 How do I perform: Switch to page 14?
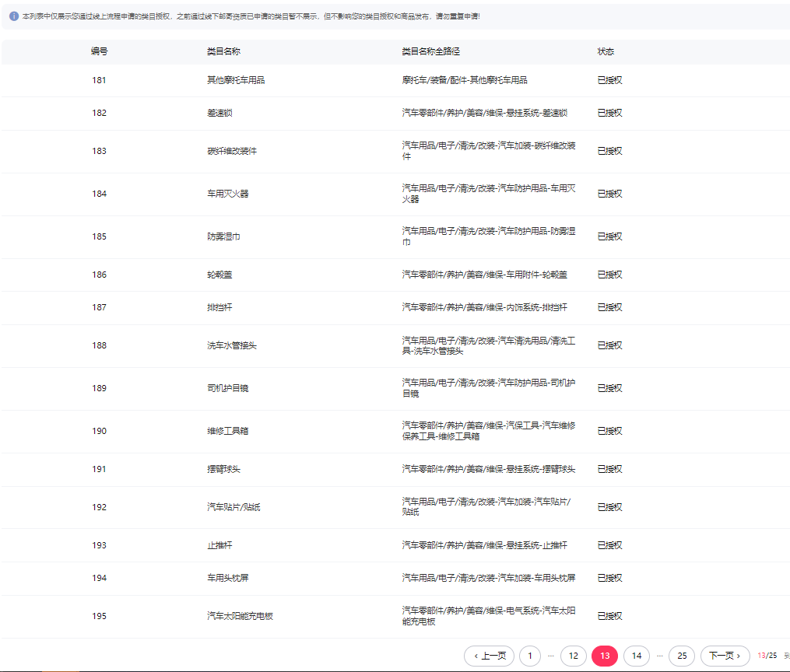(x=636, y=656)
